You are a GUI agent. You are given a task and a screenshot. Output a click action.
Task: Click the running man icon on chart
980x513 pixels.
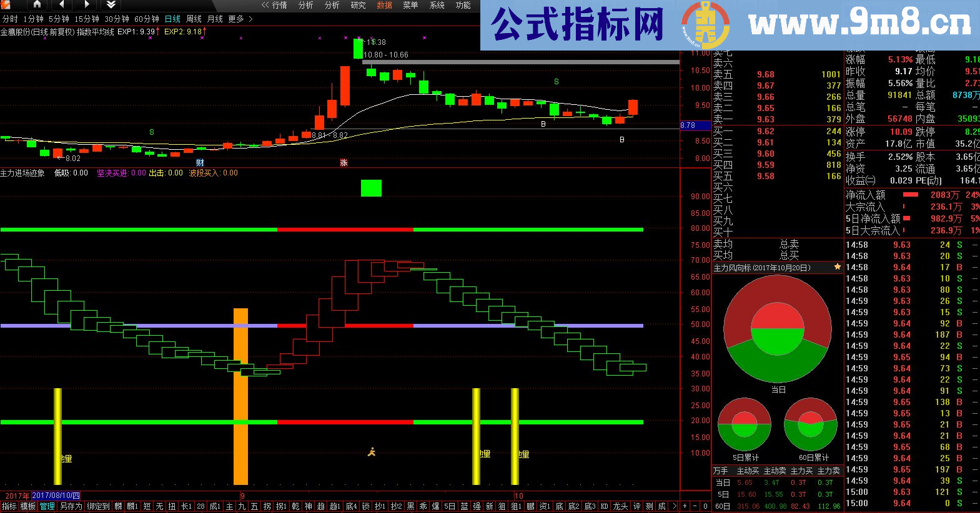(372, 452)
